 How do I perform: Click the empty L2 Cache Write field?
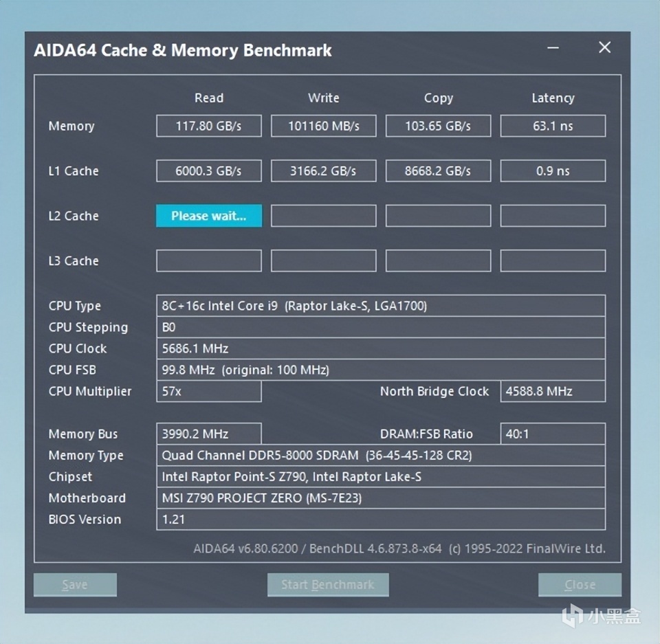click(x=323, y=216)
